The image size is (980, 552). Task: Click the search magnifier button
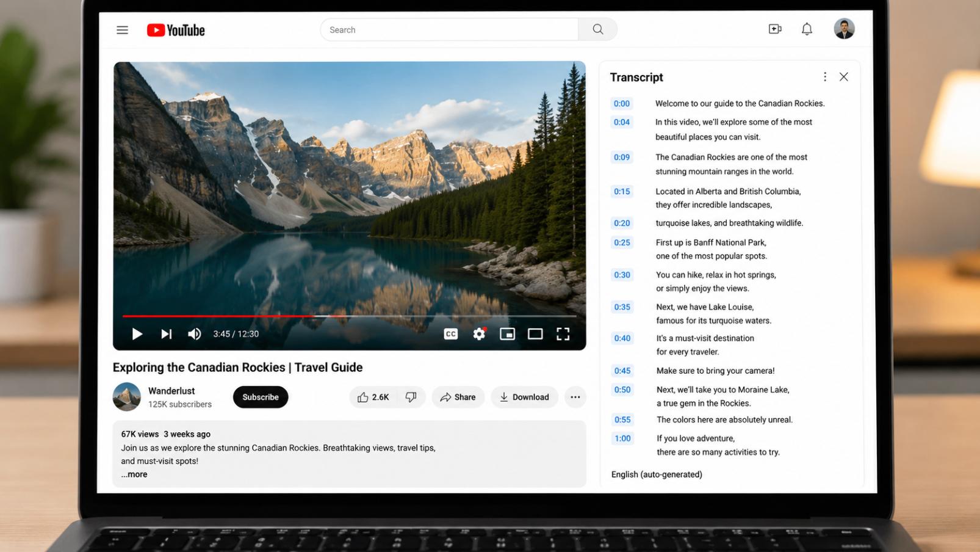coord(598,29)
